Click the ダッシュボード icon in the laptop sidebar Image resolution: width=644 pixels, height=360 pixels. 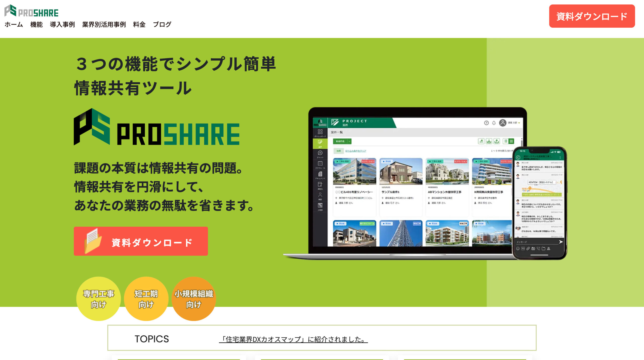pos(320,133)
